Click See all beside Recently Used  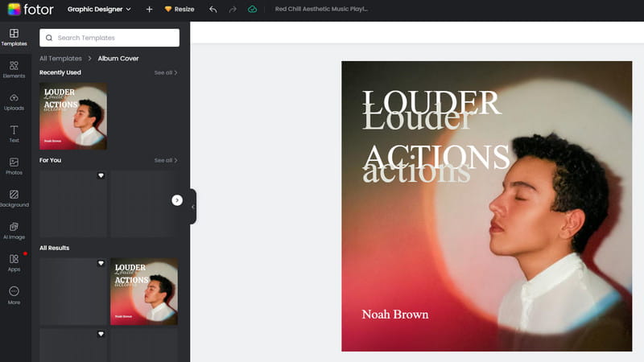tap(166, 72)
